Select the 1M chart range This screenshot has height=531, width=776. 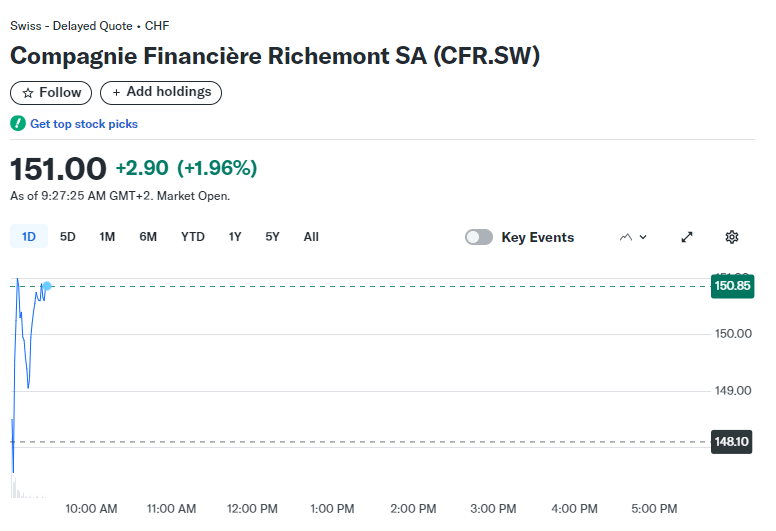107,237
